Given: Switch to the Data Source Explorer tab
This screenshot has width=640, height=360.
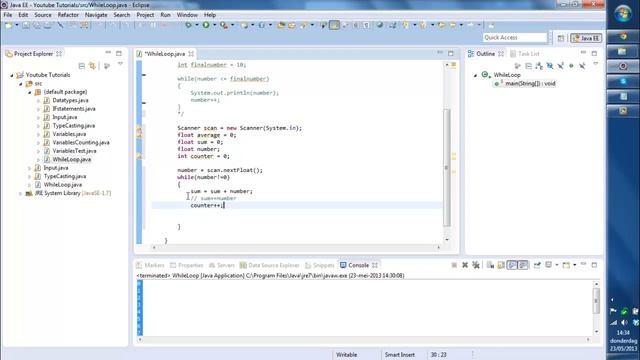Looking at the screenshot, I should coord(269,265).
